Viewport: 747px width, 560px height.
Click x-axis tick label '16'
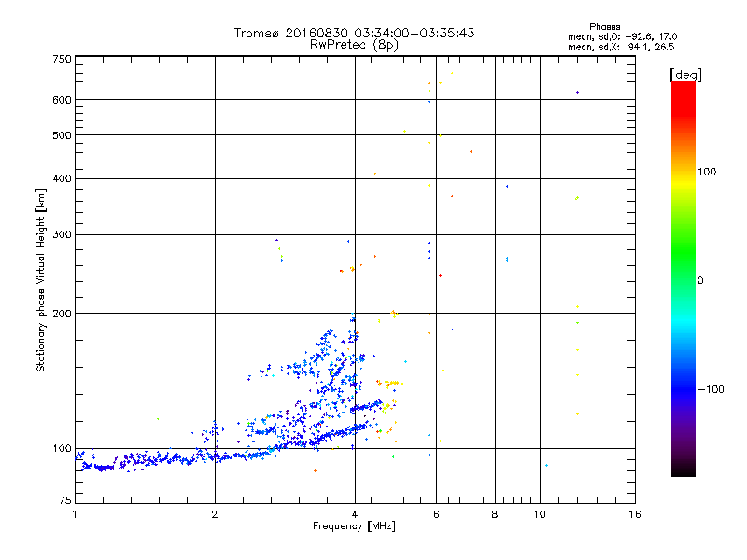[x=635, y=514]
